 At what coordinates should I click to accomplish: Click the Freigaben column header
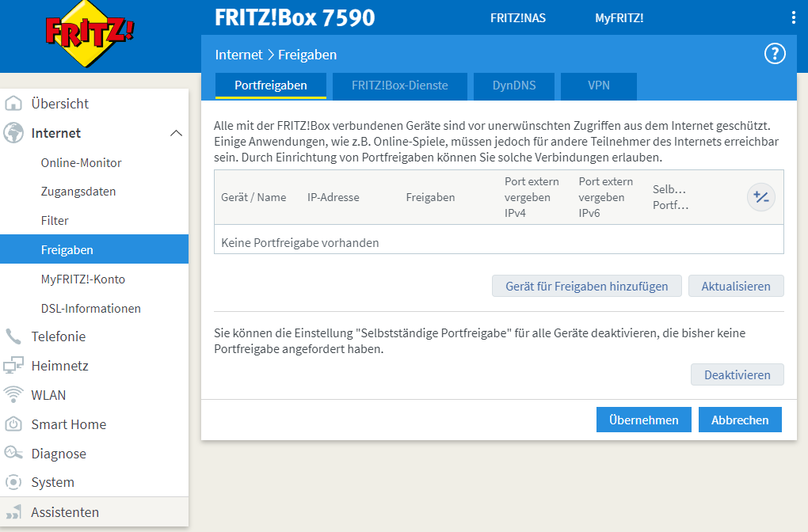(430, 197)
